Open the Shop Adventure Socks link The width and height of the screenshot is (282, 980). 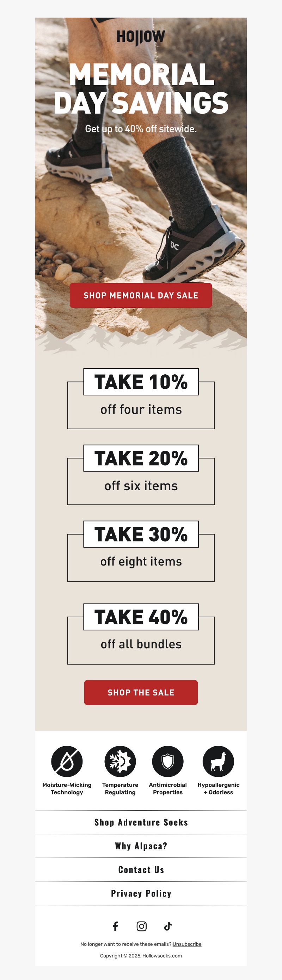(x=141, y=823)
